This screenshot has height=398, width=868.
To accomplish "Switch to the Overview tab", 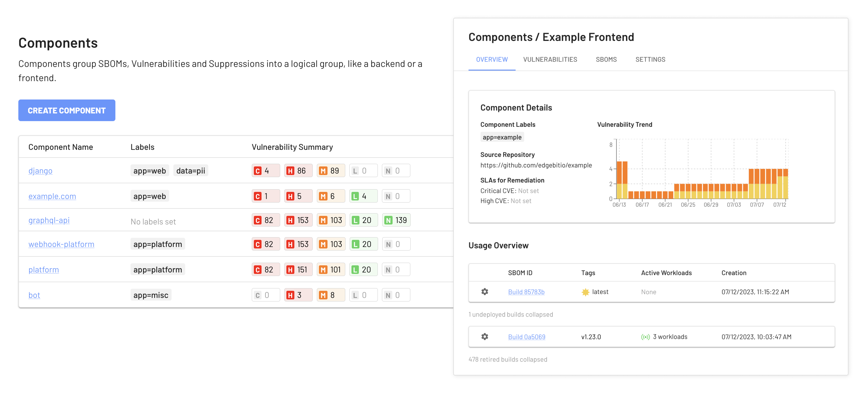I will (x=492, y=60).
